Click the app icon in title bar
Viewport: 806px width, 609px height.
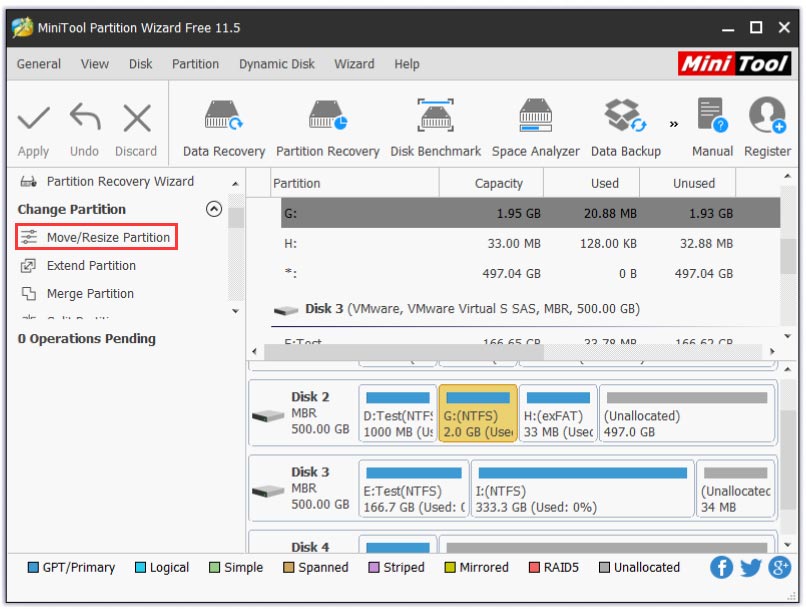click(x=23, y=27)
